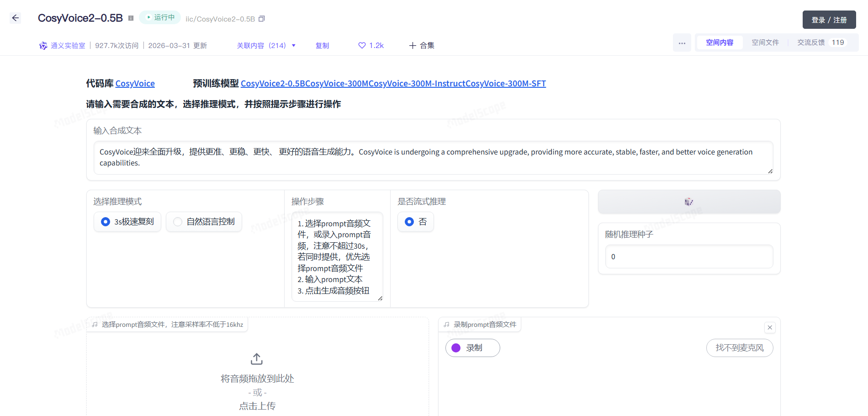
Task: Click the 1.2k likes count
Action: point(376,46)
